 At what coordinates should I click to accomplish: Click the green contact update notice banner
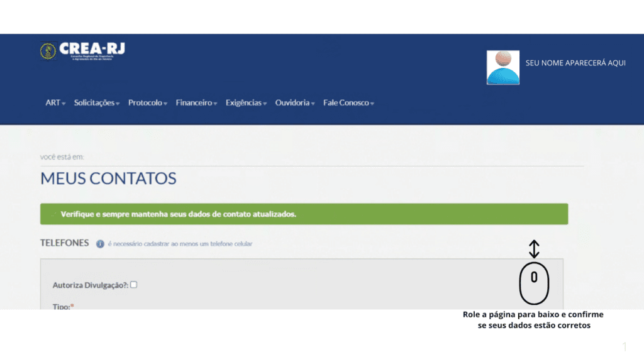point(304,214)
